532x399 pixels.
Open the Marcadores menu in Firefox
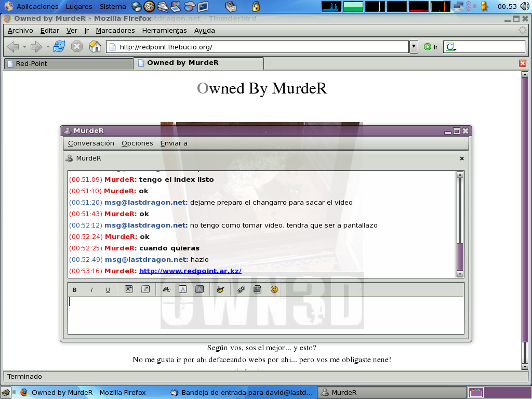point(115,31)
